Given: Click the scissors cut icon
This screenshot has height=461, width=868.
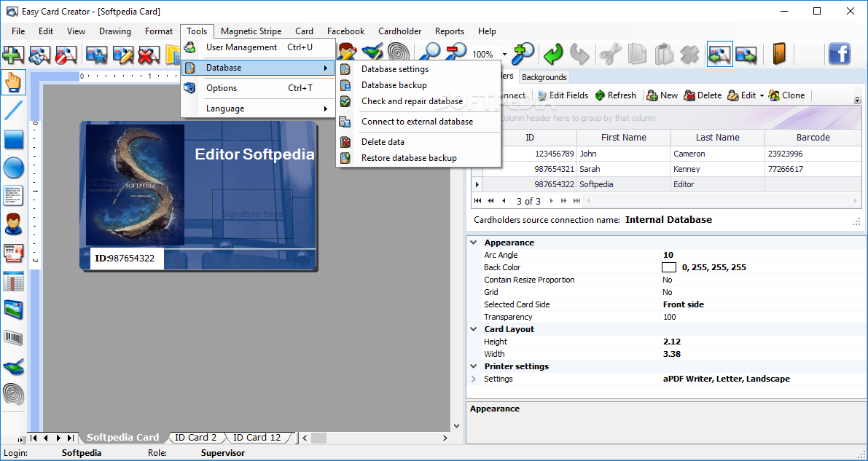Looking at the screenshot, I should [610, 54].
